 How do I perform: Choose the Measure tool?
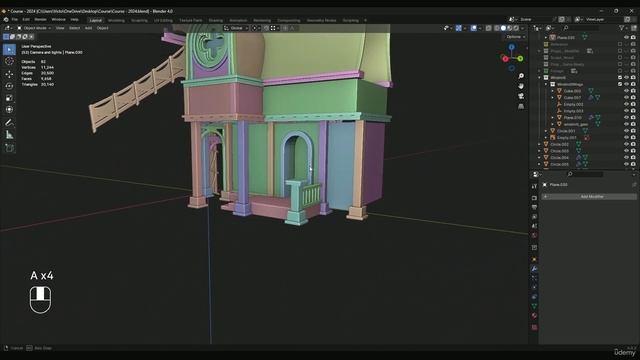(9, 135)
